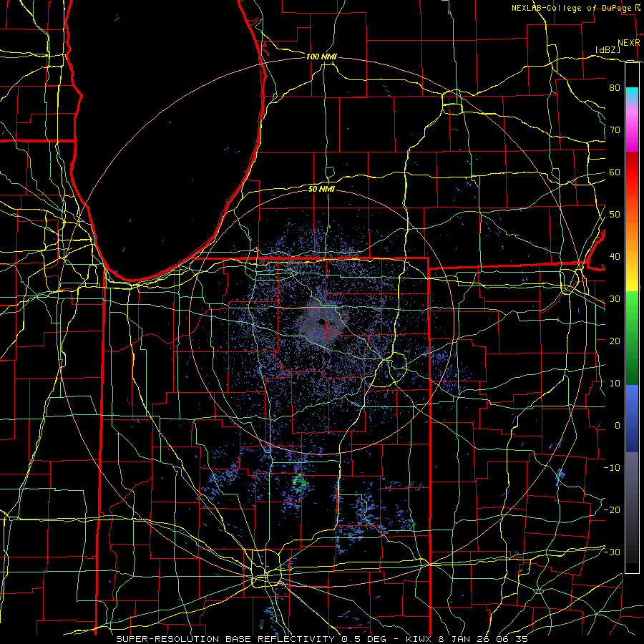The width and height of the screenshot is (644, 644).
Task: Click the -20 dBZ scale value
Action: tap(612, 509)
